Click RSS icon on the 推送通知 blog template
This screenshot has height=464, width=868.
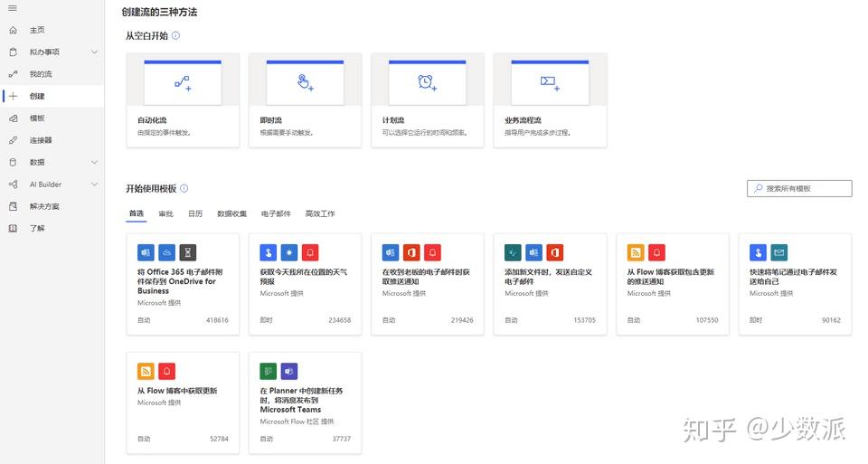tap(636, 252)
